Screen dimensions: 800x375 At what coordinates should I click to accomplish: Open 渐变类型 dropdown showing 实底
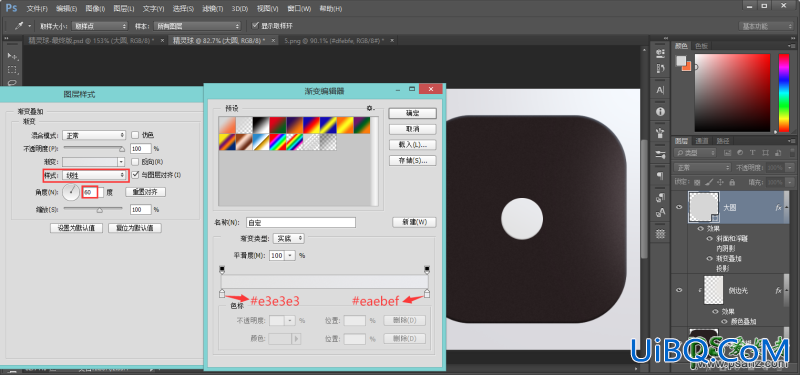pyautogui.click(x=288, y=238)
